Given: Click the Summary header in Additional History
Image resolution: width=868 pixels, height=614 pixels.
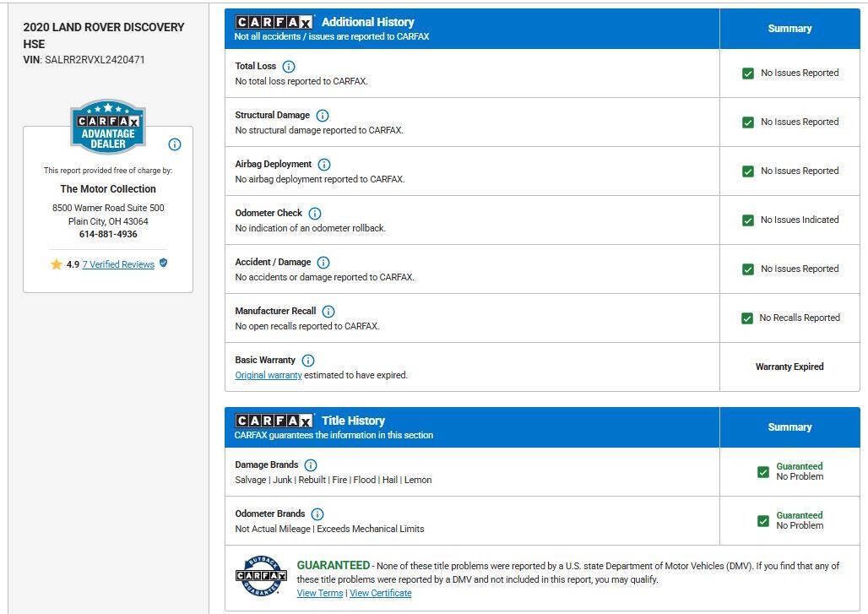Looking at the screenshot, I should (x=789, y=29).
